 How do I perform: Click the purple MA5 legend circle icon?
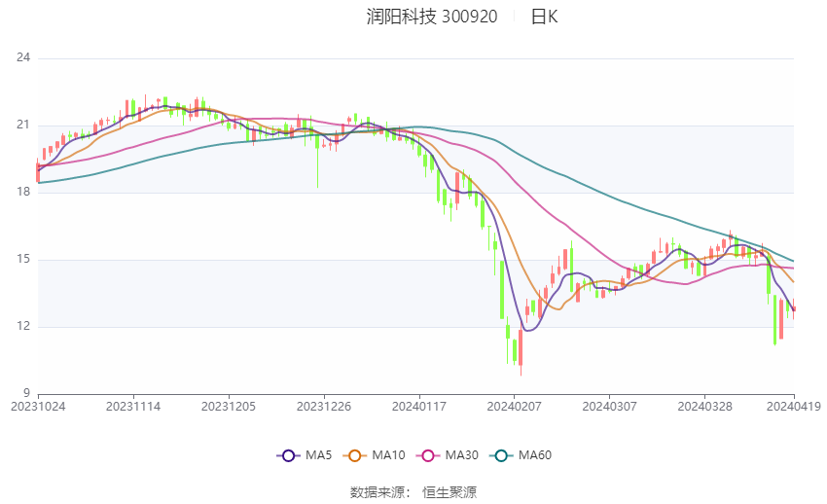click(x=288, y=456)
